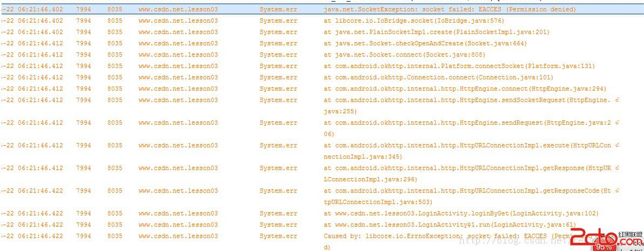Image resolution: width=644 pixels, height=251 pixels.
Task: Click www.csdn.net.lesson03 in the SocketException row
Action: 178,9
